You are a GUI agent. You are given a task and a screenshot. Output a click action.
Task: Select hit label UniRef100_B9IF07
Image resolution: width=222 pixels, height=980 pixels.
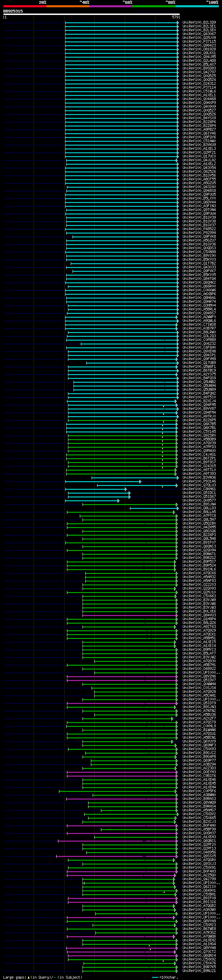coord(199,543)
